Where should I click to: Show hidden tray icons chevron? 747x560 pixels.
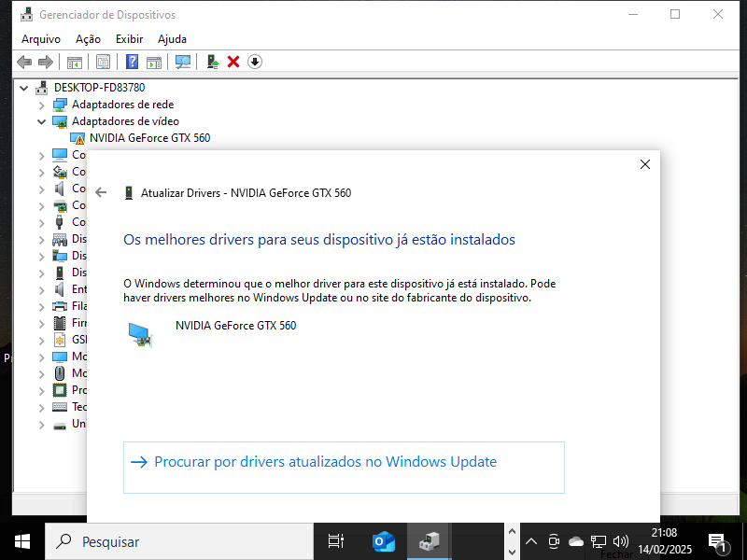pos(531,541)
